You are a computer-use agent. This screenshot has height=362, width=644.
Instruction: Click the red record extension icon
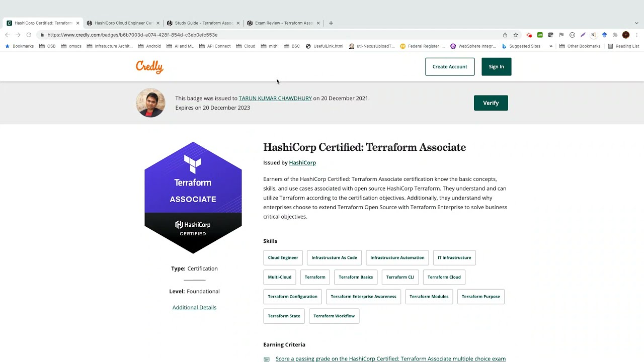[x=529, y=35]
